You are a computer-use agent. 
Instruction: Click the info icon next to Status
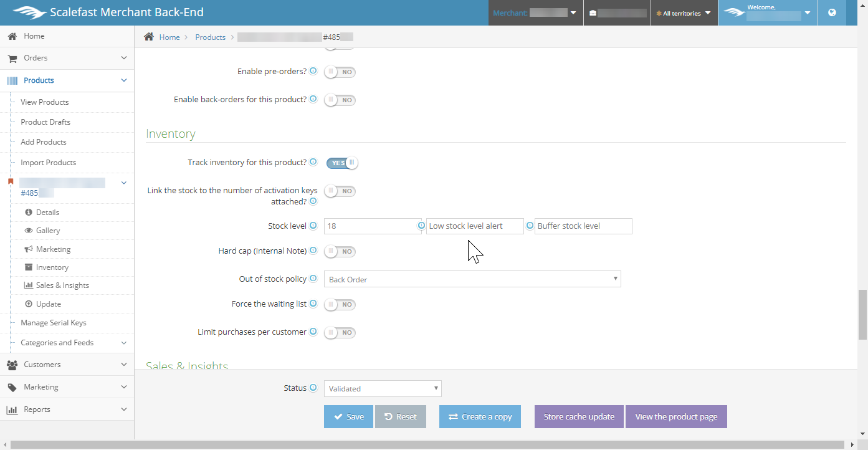313,388
